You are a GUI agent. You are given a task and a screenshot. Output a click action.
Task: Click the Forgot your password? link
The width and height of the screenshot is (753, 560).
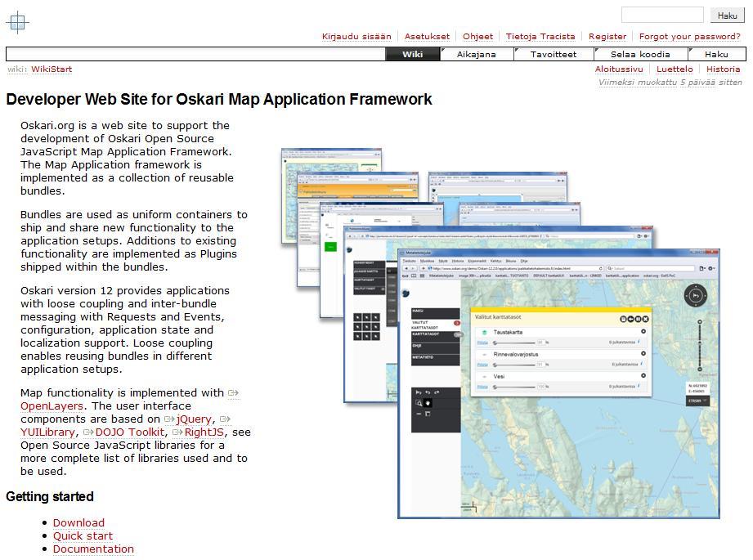[689, 37]
